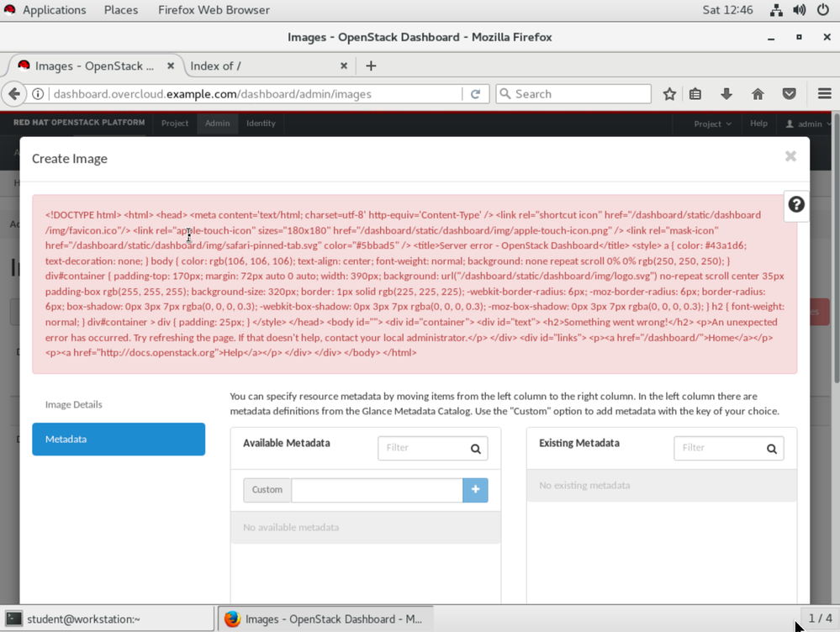
Task: Click the blue plus button for custom metadata
Action: pyautogui.click(x=475, y=490)
